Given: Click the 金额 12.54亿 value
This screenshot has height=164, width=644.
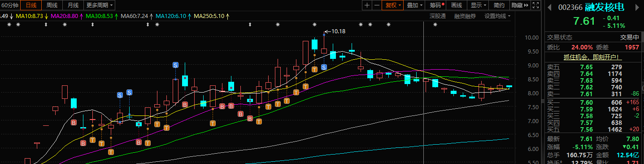Looking at the screenshot, I should (628, 155).
